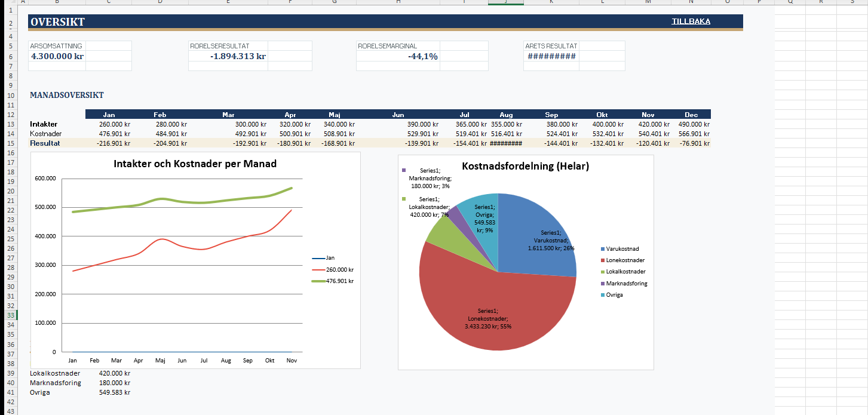
Task: Select the Marknadsforing 180.000 kr cell
Action: point(114,383)
